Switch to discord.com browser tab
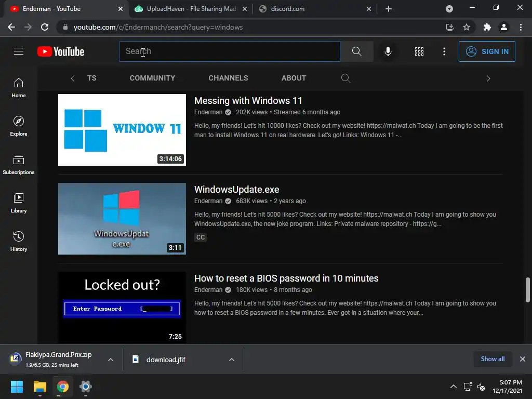532x399 pixels. click(314, 9)
